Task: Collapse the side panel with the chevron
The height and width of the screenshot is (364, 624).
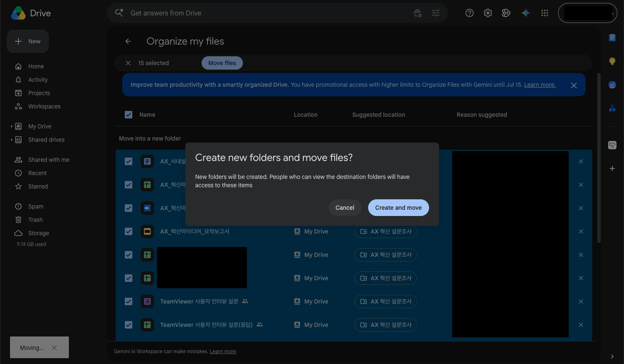Action: pyautogui.click(x=612, y=356)
